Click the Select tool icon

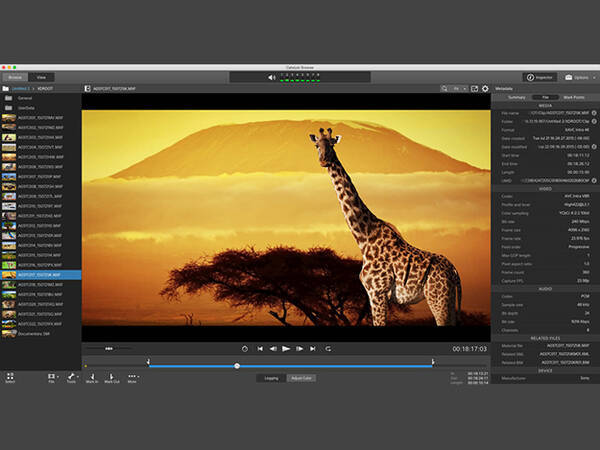[10, 377]
